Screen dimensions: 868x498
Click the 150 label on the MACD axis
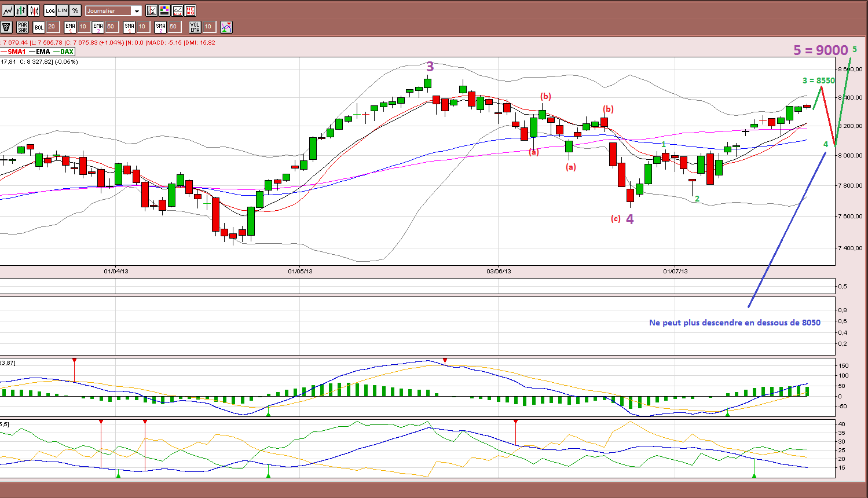point(843,366)
